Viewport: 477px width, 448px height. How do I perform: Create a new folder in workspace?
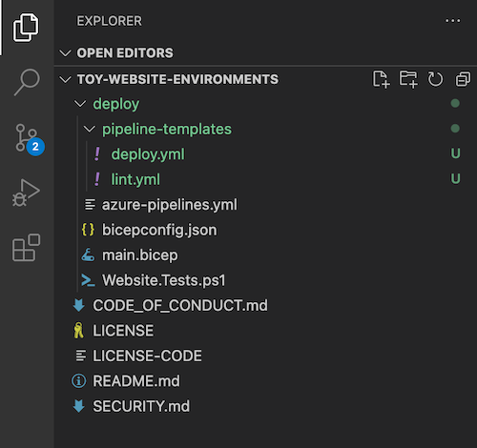[408, 79]
